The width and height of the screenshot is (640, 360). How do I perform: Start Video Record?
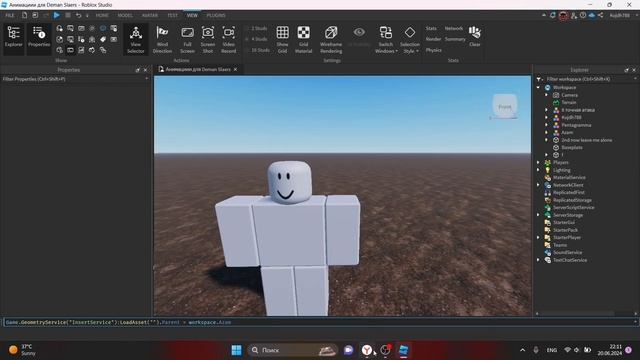[x=229, y=39]
